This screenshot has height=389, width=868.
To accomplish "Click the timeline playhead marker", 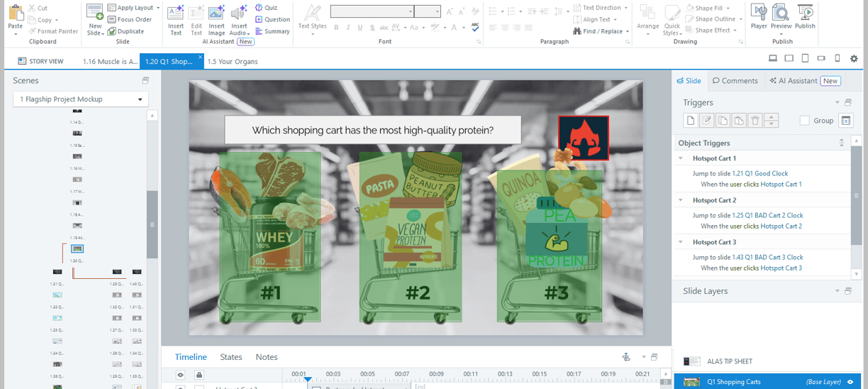I will click(x=307, y=380).
